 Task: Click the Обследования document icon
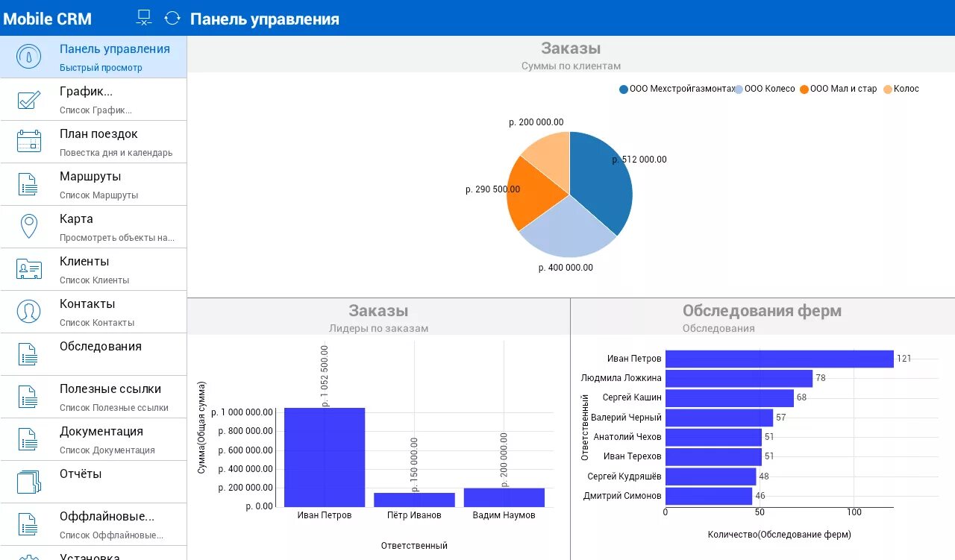(x=28, y=354)
